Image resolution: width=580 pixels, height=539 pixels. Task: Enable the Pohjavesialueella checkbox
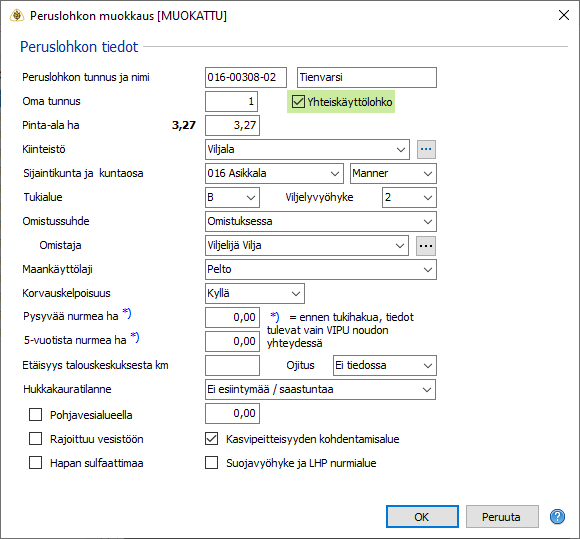tap(36, 415)
